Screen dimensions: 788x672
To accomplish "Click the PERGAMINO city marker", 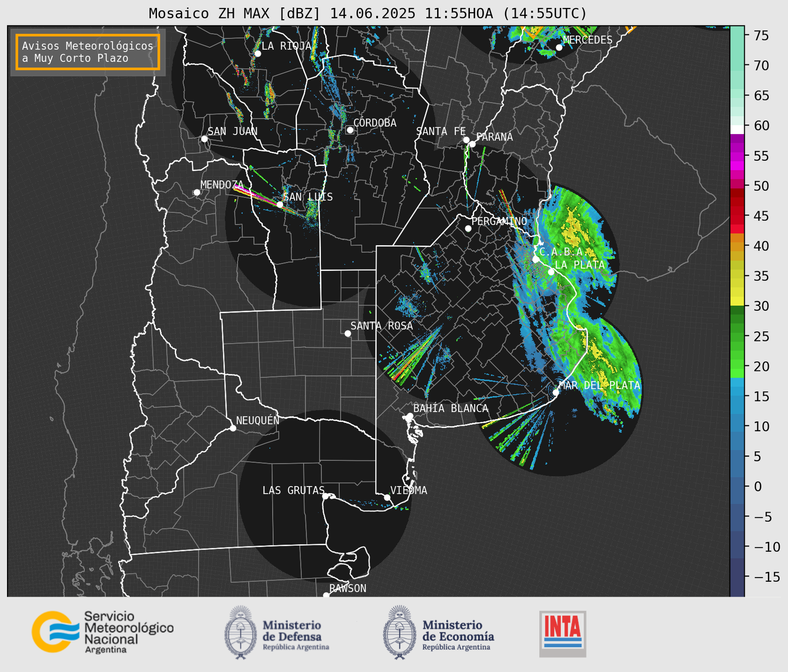I will [468, 229].
